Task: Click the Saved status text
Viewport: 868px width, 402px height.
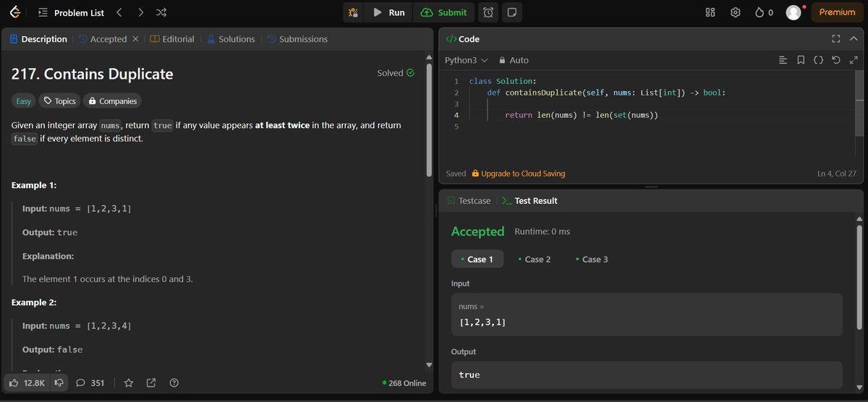Action: click(x=456, y=174)
